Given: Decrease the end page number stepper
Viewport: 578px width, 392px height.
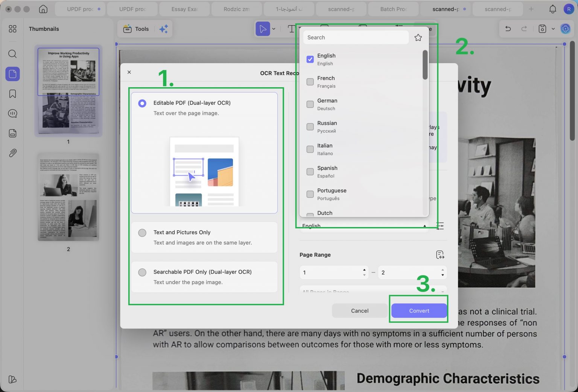Looking at the screenshot, I should coord(443,275).
